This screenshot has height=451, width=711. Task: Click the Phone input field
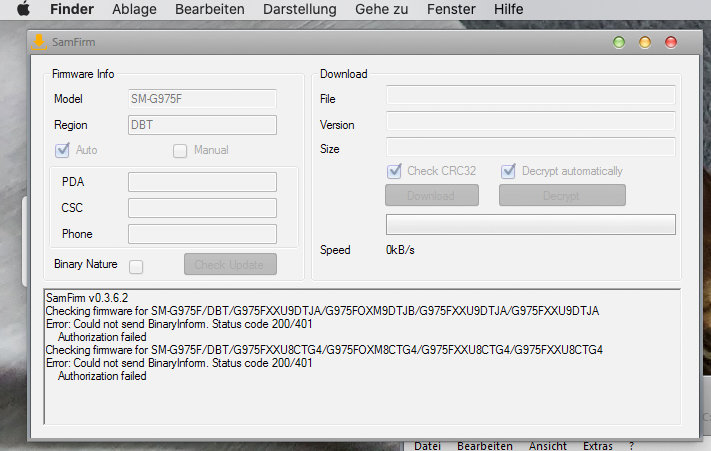point(202,234)
